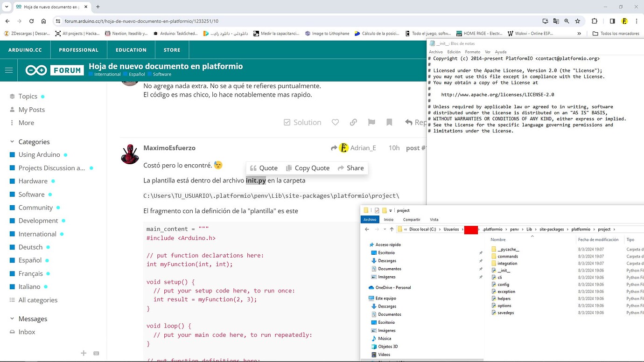This screenshot has width=644, height=362.
Task: Open the Archivo menu in Bloc de notas
Action: click(435, 52)
